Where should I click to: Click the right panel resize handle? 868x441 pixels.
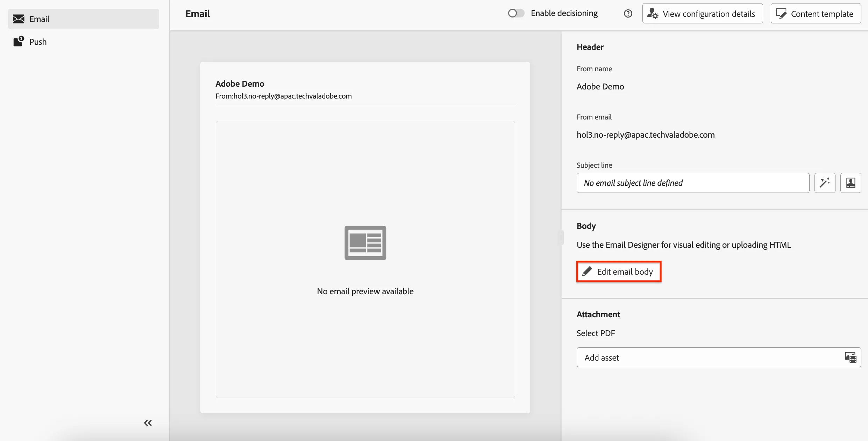(561, 238)
